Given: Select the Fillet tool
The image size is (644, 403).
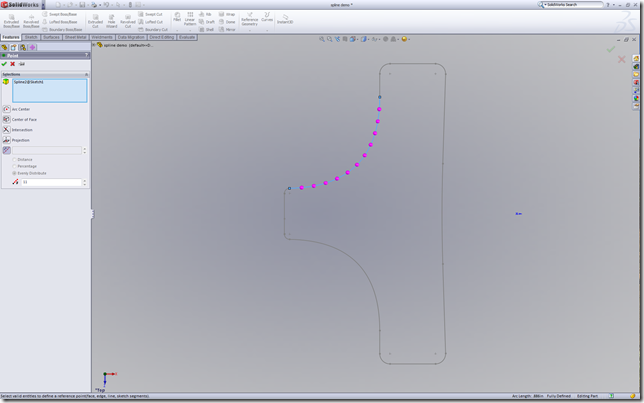Looking at the screenshot, I should point(177,17).
